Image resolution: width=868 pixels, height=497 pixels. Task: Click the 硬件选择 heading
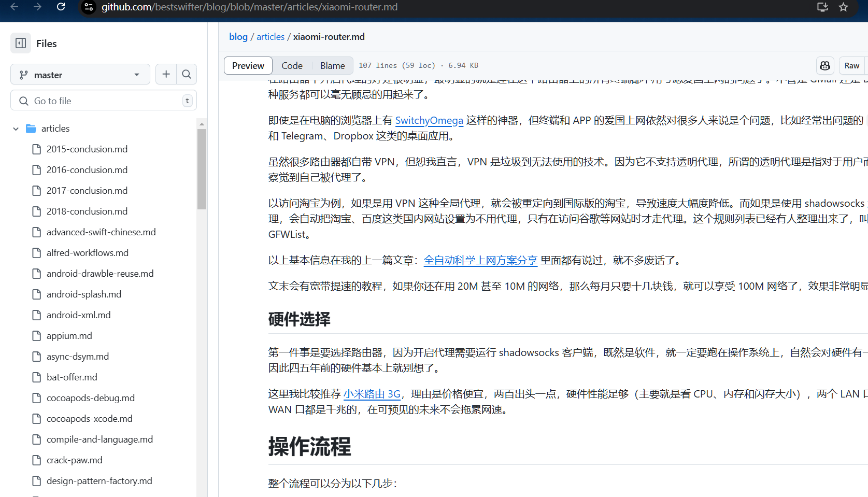299,319
